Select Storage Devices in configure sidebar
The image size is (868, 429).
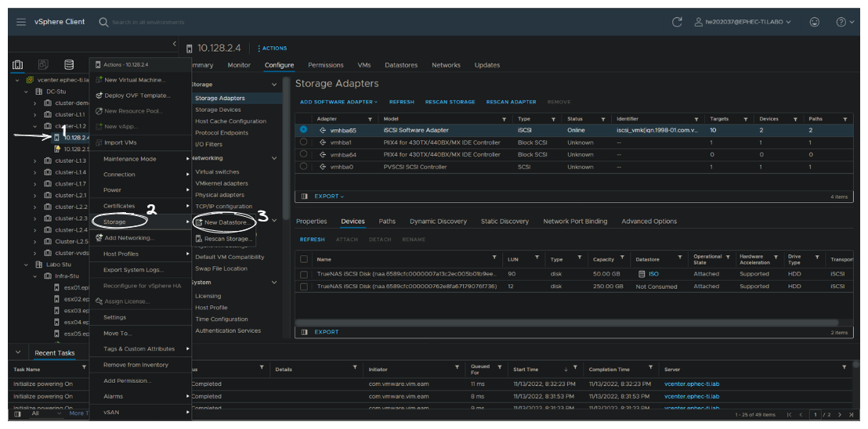point(218,110)
